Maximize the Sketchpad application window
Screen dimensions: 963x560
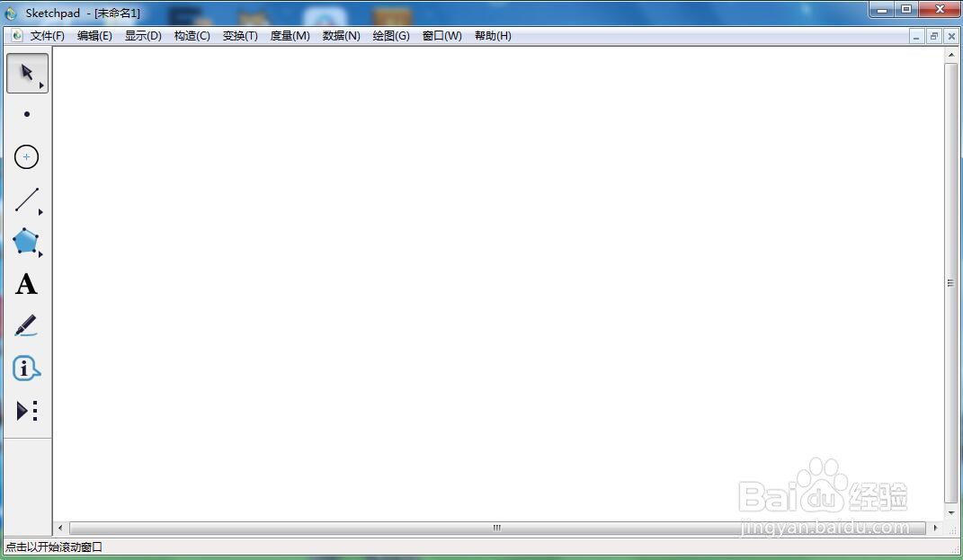coord(906,9)
